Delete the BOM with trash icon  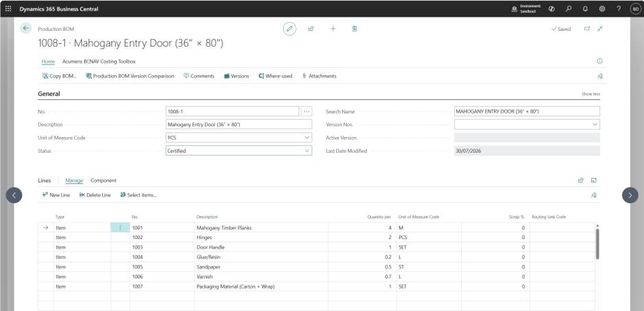354,29
